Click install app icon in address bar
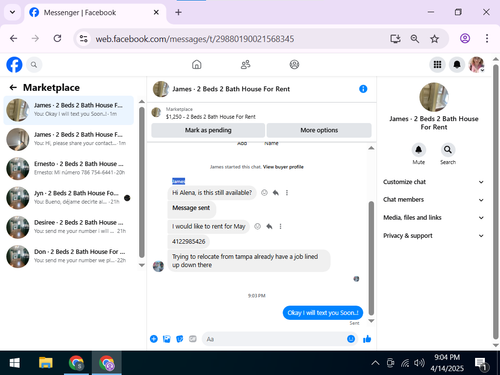This screenshot has width=500, height=375. pos(395,39)
